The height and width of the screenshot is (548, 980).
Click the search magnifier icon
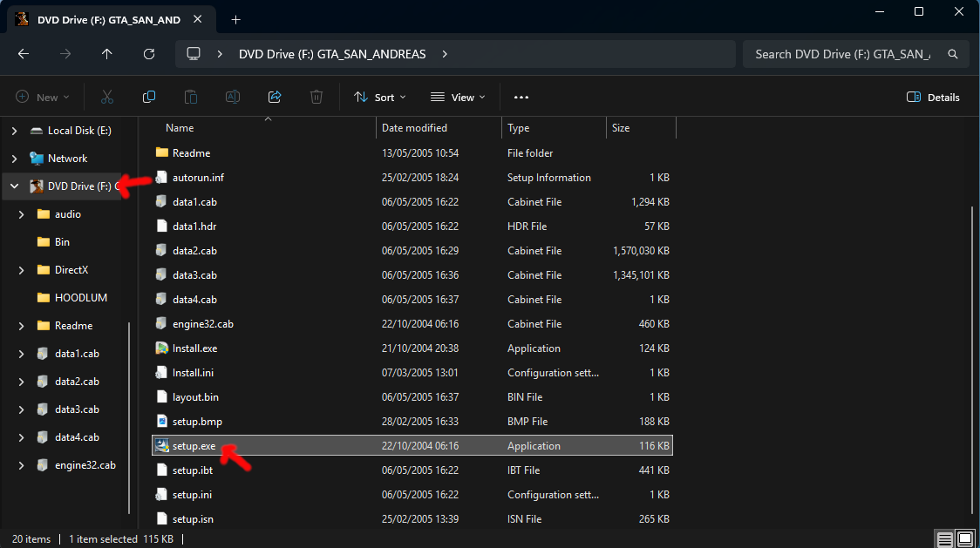point(952,54)
